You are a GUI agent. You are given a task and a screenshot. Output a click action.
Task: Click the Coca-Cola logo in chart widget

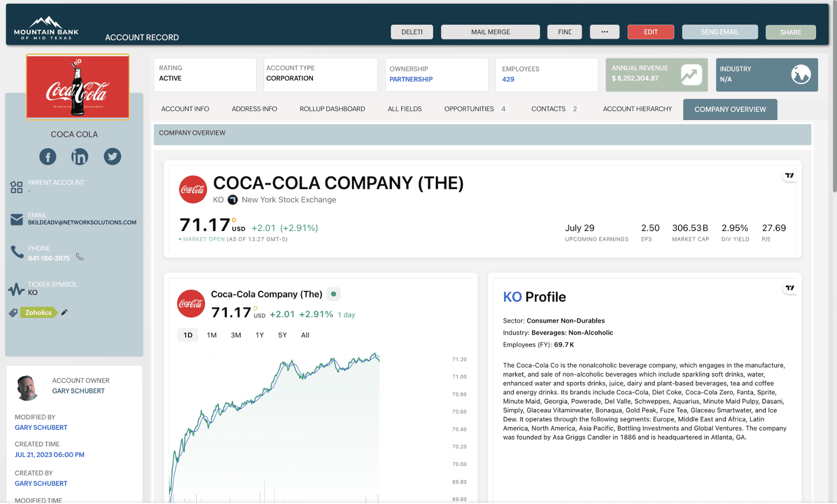[x=191, y=304]
